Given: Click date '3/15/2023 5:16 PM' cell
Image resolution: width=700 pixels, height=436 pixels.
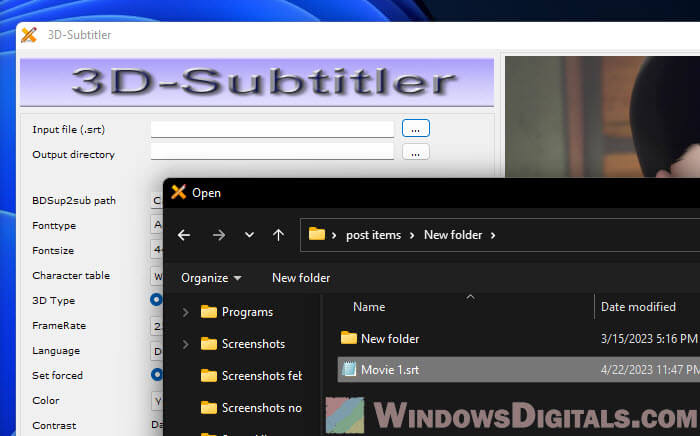Looking at the screenshot, I should tap(649, 339).
